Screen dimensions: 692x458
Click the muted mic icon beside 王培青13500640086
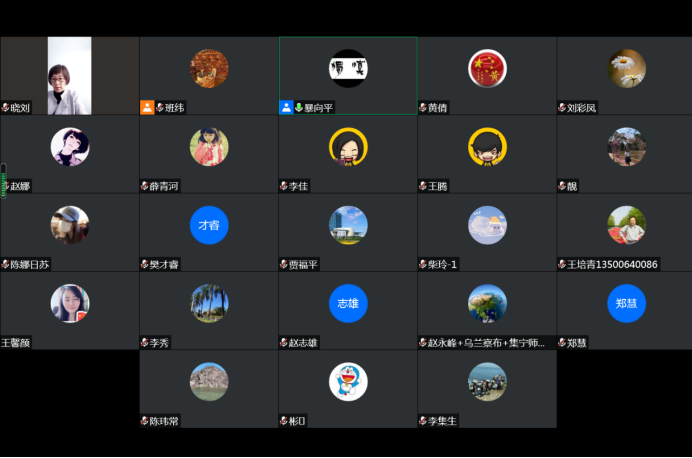[562, 264]
